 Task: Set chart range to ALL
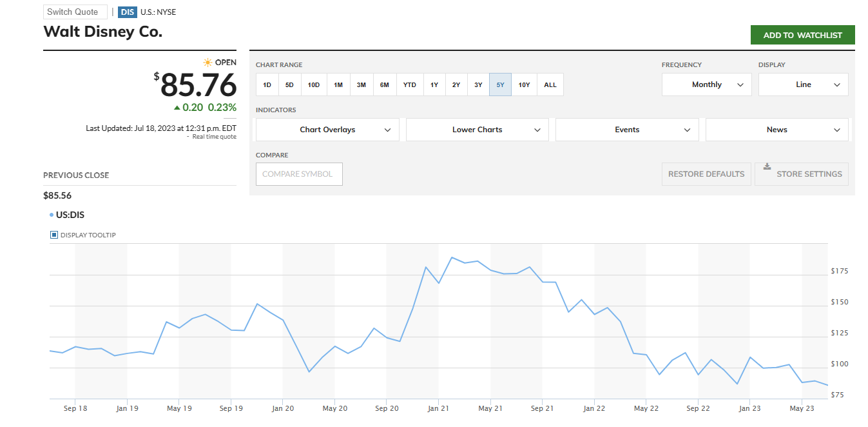550,84
